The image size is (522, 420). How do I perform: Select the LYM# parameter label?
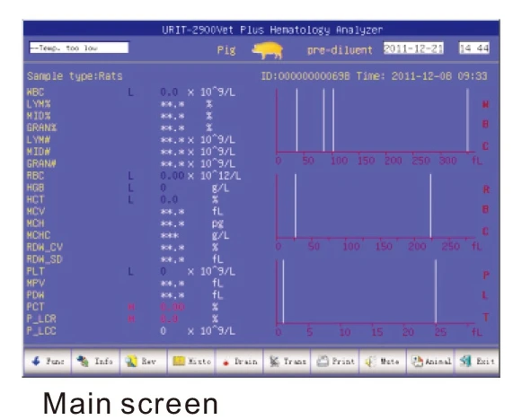point(39,140)
